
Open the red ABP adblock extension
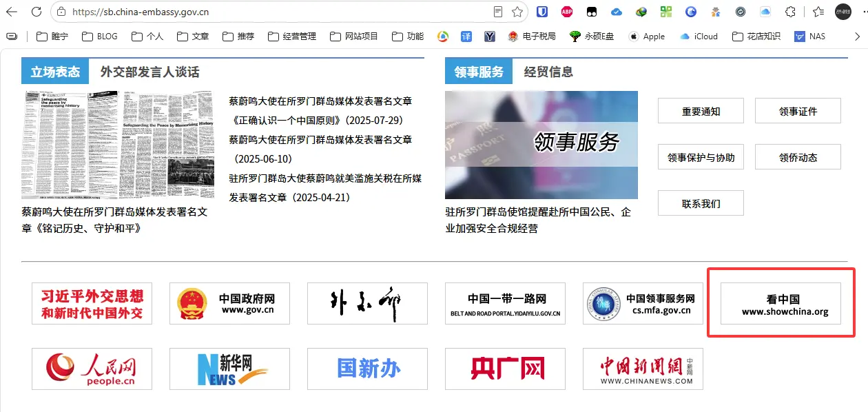(566, 12)
